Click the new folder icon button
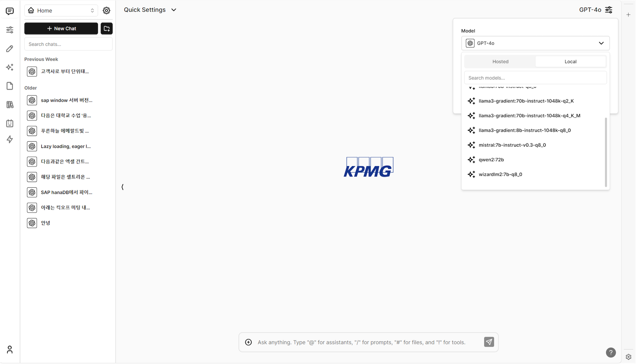636x364 pixels. click(x=107, y=28)
